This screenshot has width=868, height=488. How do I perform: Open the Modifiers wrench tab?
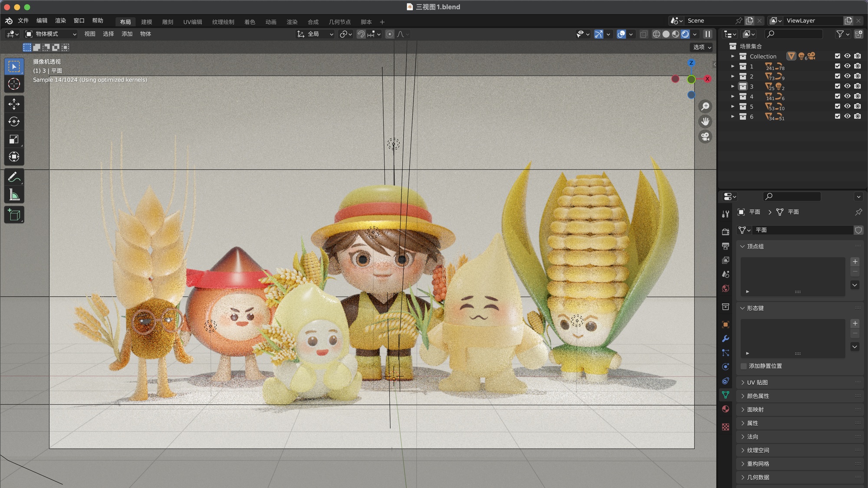pos(725,339)
